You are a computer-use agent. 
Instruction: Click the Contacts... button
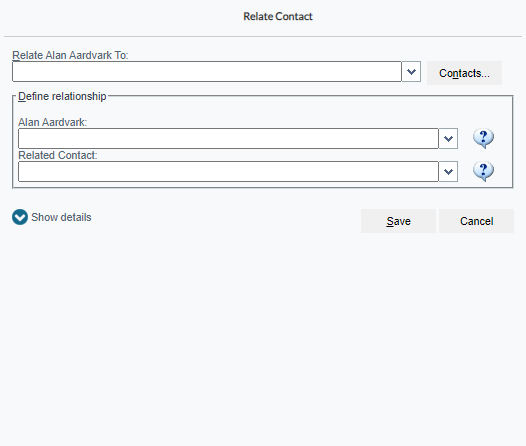(x=464, y=73)
